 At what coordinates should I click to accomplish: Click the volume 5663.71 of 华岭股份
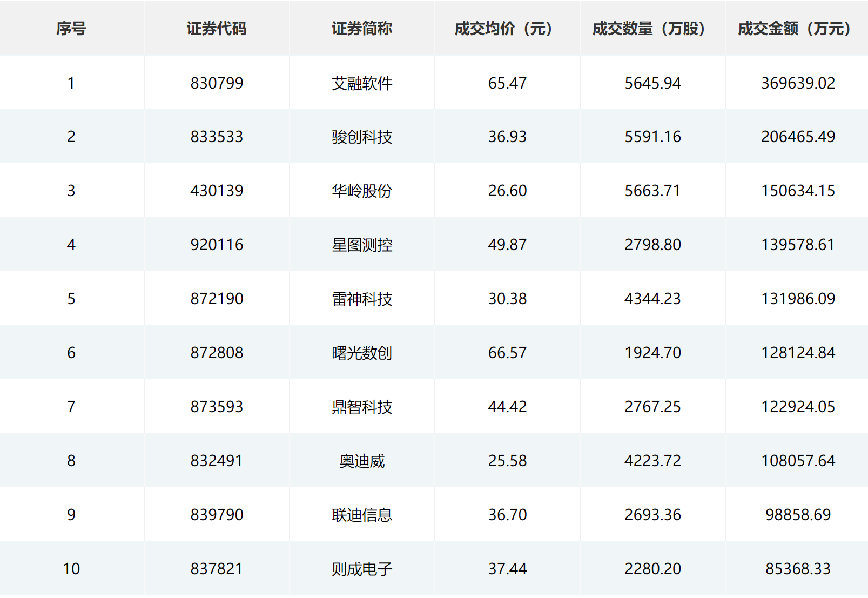tap(652, 191)
